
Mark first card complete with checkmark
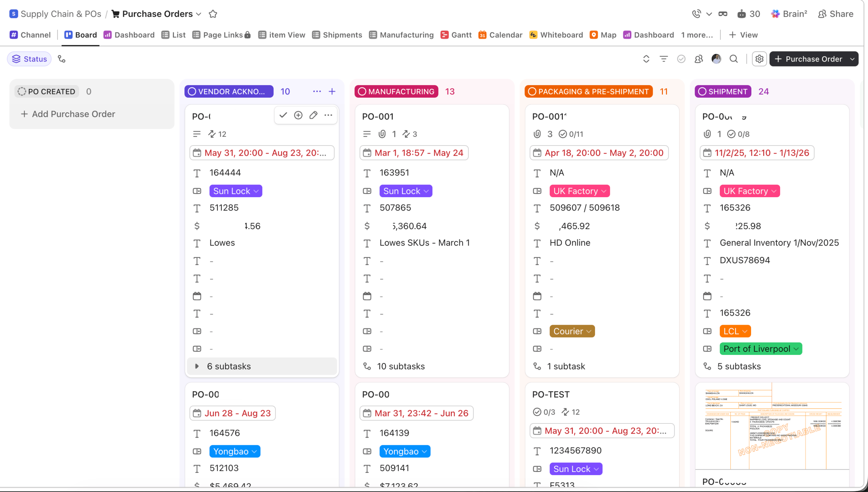(283, 115)
